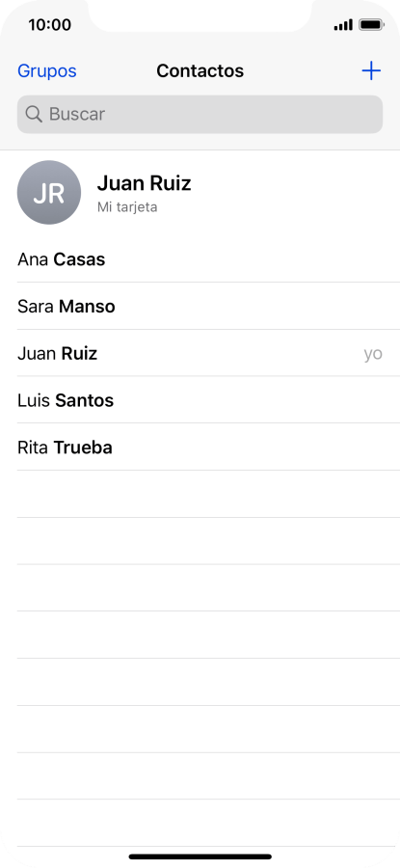Tap the cellular signal bars icon
Image resolution: width=400 pixels, height=868 pixels.
click(x=343, y=25)
